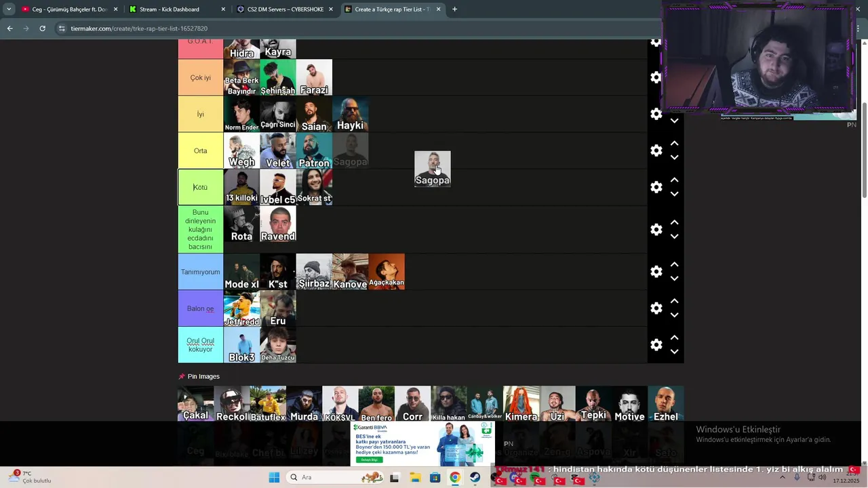This screenshot has width=868, height=488.
Task: Open File Explorer from taskbar
Action: [415, 477]
